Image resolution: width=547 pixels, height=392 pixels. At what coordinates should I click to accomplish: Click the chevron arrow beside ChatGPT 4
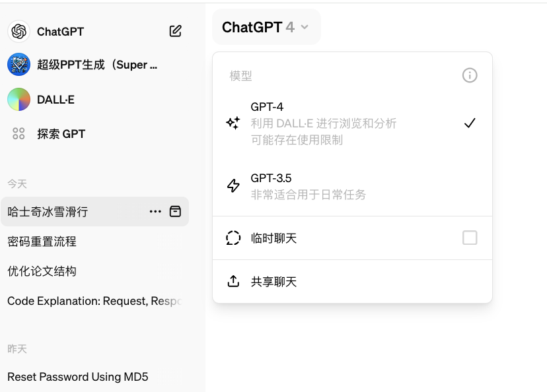point(305,27)
